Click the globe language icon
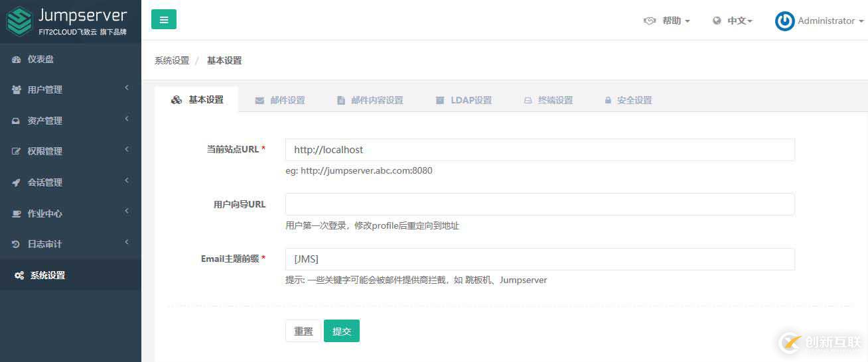 coord(717,21)
